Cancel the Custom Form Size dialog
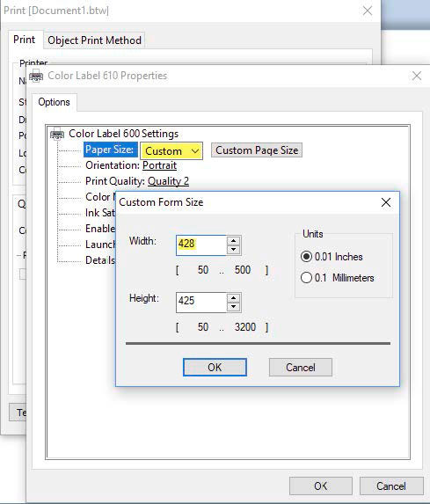Viewport: 430px width, 504px height. pos(301,367)
